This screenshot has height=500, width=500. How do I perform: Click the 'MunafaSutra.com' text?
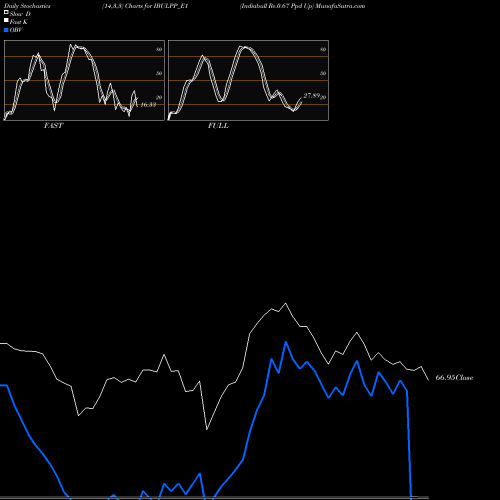[340, 6]
